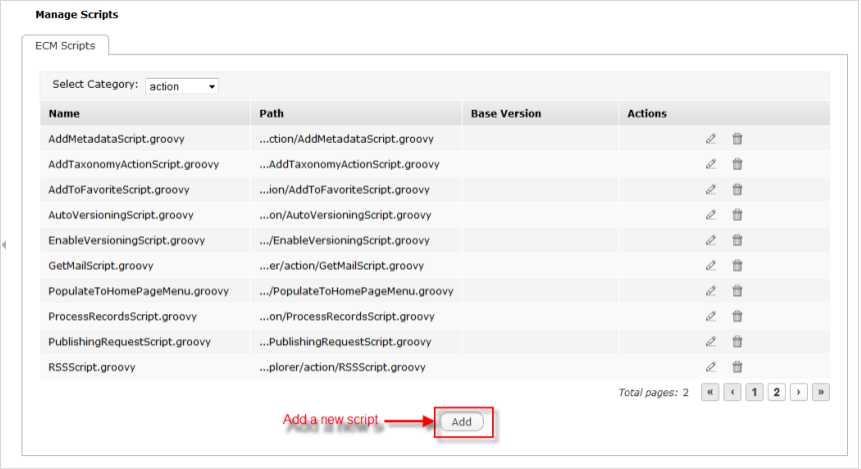Go to the next page of scripts
The height and width of the screenshot is (469, 861).
799,392
